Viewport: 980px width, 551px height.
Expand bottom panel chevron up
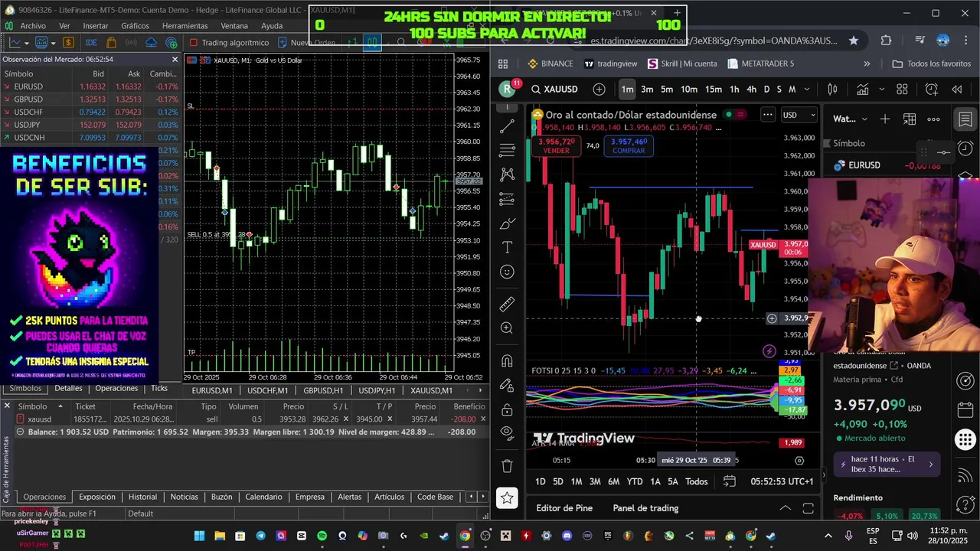pos(785,508)
